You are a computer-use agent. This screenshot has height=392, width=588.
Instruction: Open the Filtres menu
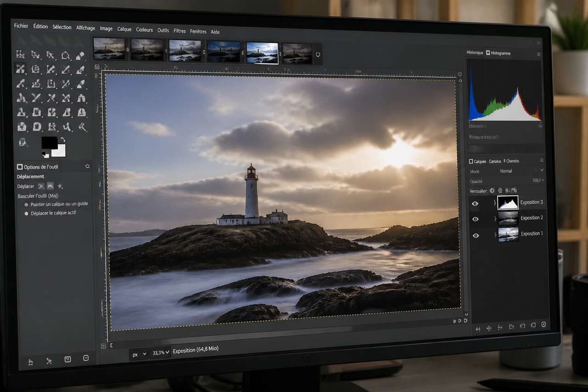coord(180,31)
